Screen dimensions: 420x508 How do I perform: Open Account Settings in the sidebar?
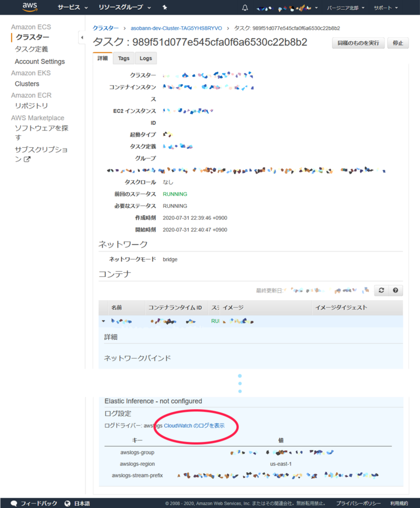[40, 61]
